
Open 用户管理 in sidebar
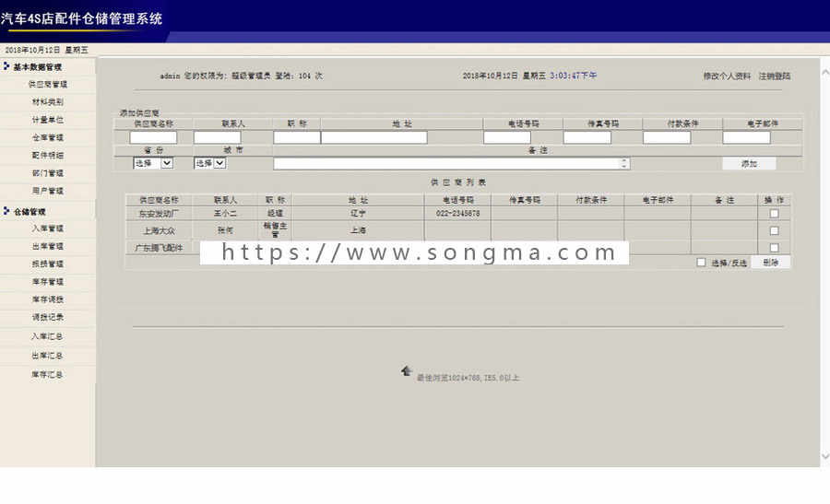48,191
